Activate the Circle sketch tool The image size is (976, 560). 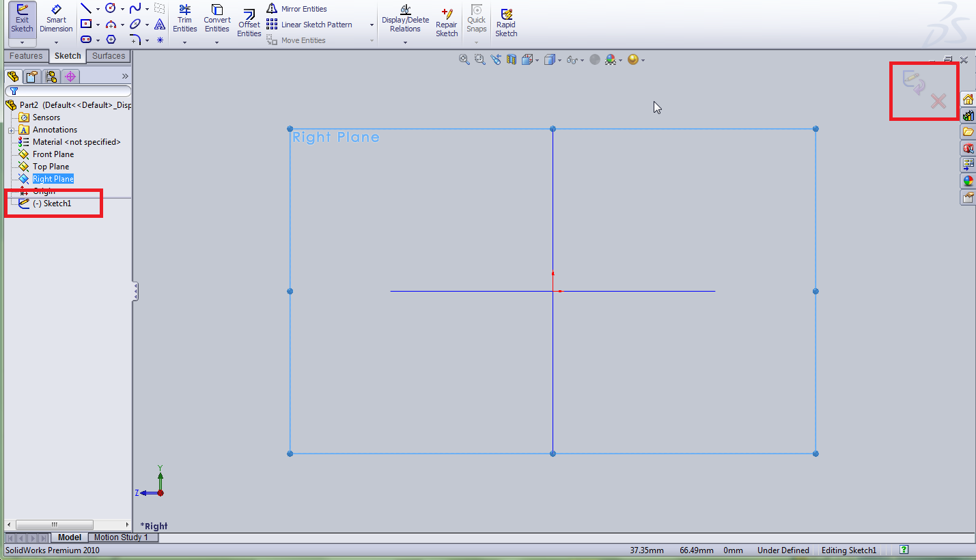(110, 8)
